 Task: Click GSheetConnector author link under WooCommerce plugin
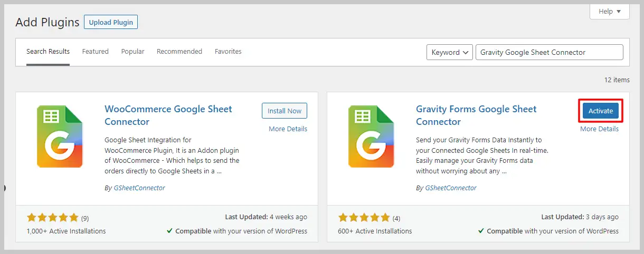click(x=139, y=188)
